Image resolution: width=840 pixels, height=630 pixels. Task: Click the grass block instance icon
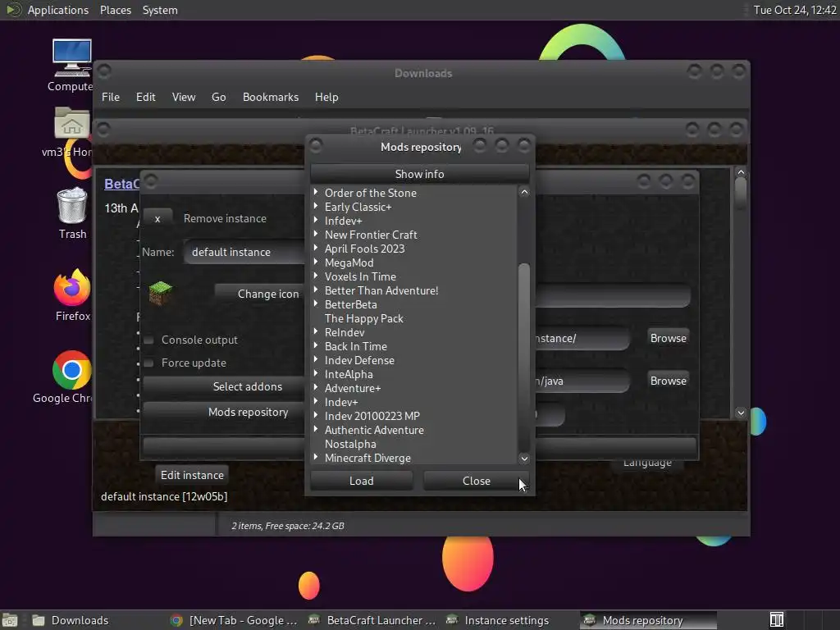(x=160, y=293)
